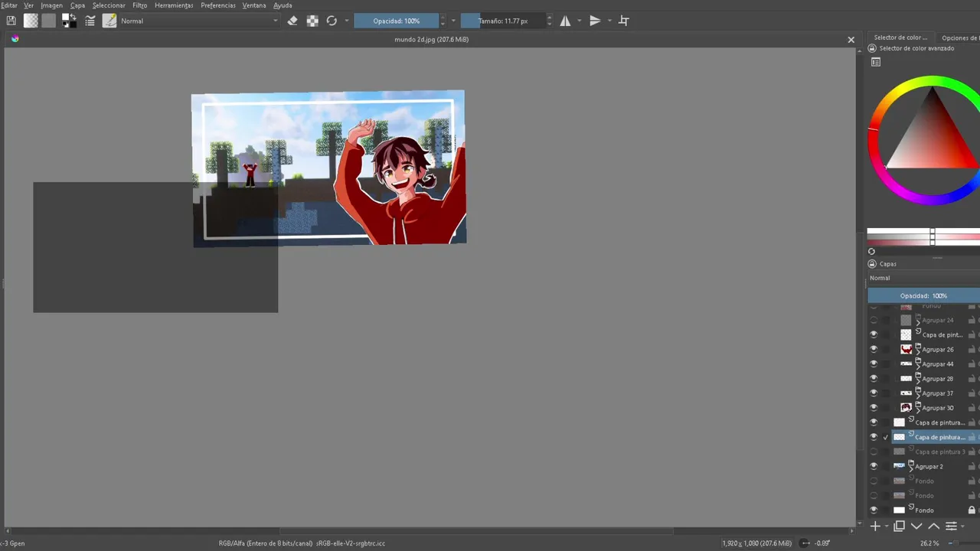The image size is (980, 551).
Task: Expand the Agrupar 2 group layer
Action: pos(910,468)
